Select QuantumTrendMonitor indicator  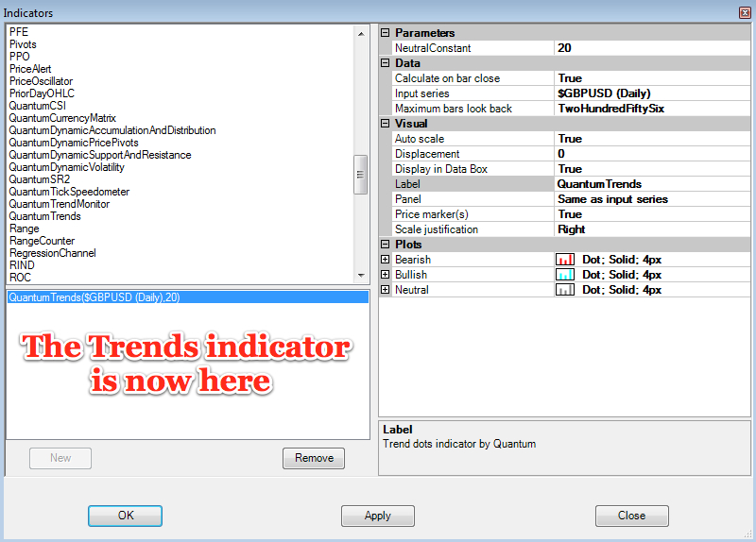[x=60, y=204]
